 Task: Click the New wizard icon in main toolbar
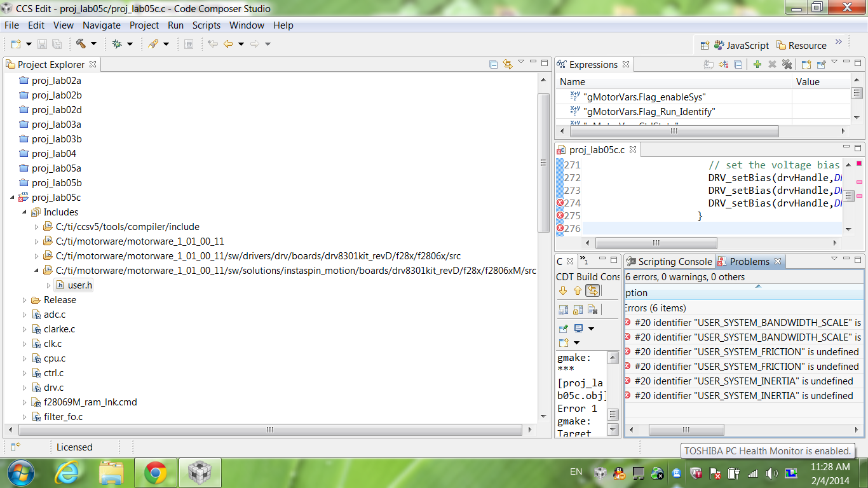(16, 44)
